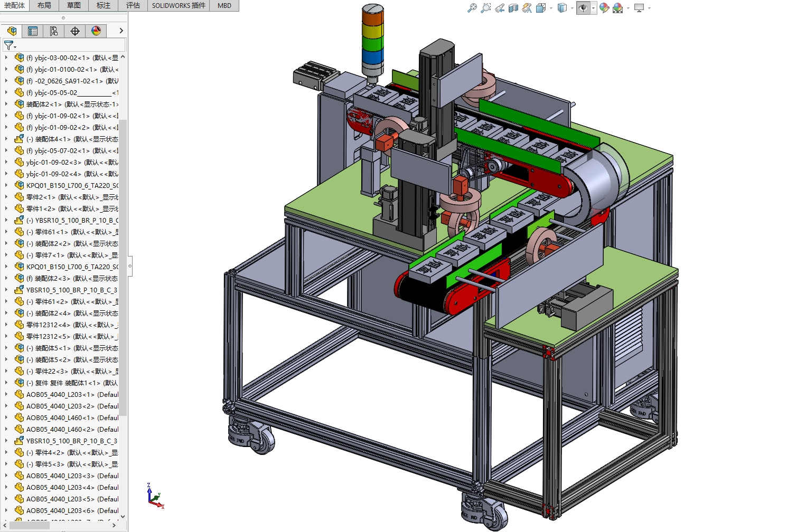Open the Display Style dropdown arrow

coord(572,8)
